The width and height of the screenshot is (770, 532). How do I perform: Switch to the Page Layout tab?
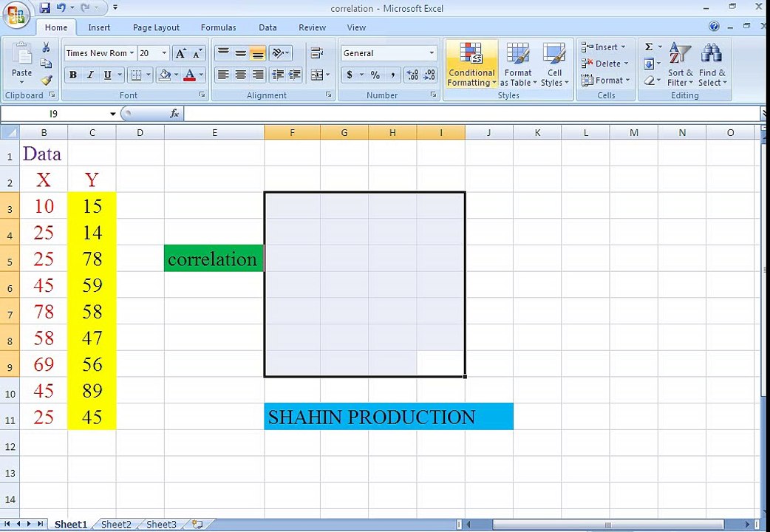pos(156,27)
